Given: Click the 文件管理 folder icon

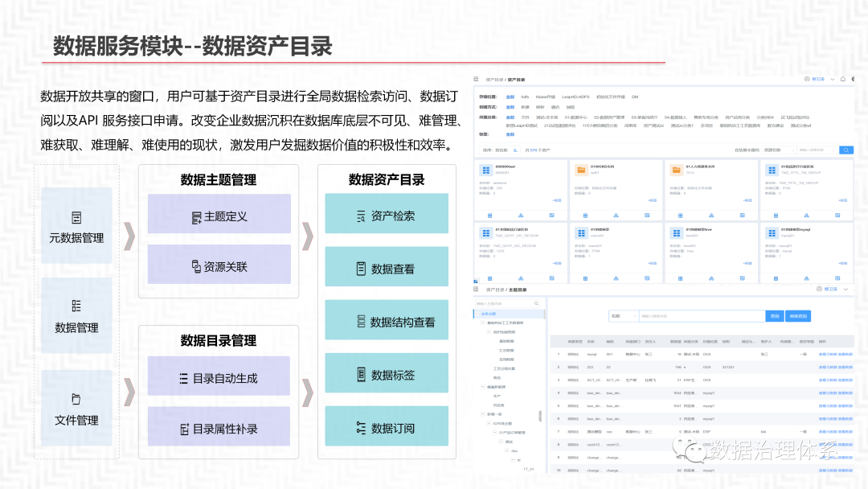Looking at the screenshot, I should point(76,399).
